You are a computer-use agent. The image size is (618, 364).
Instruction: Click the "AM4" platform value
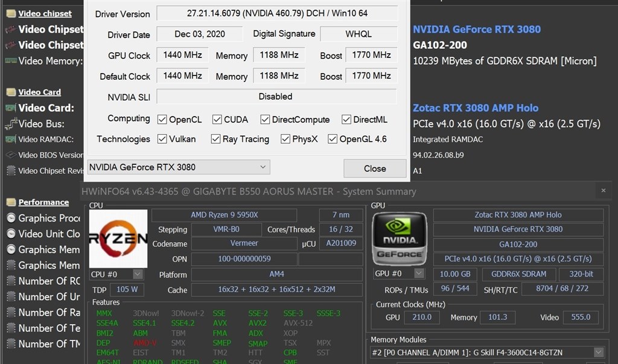(276, 274)
